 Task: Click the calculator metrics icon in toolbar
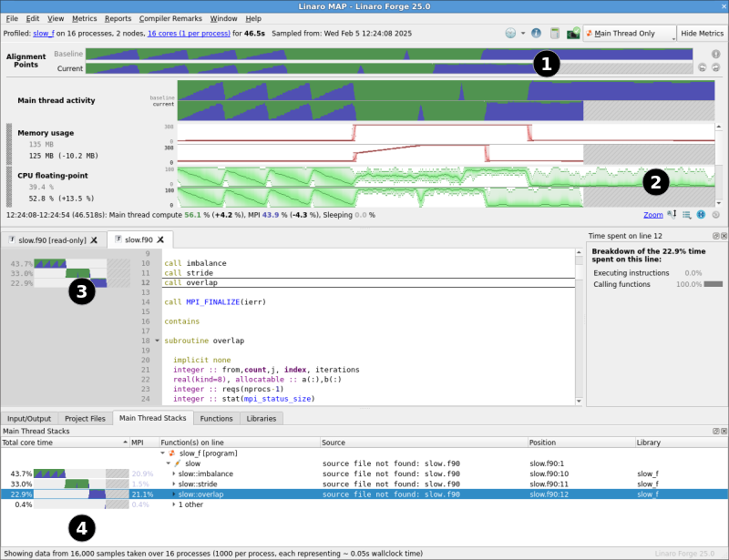click(555, 34)
